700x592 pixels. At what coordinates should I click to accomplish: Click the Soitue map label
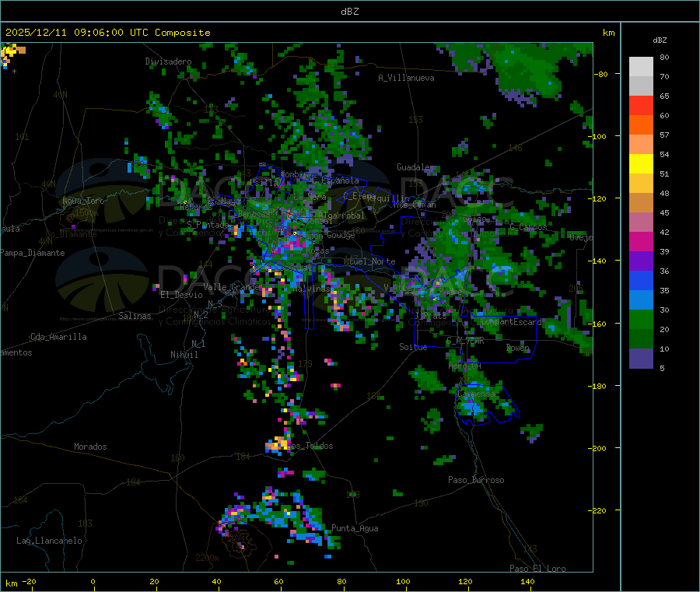(413, 347)
